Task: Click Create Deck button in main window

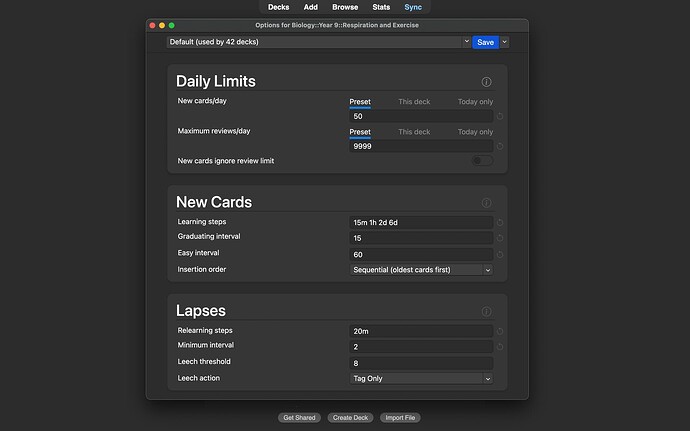Action: tap(350, 417)
